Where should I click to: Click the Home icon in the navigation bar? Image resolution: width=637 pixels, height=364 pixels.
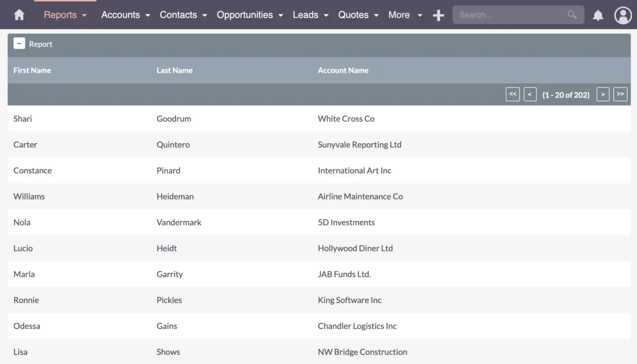[x=19, y=14]
